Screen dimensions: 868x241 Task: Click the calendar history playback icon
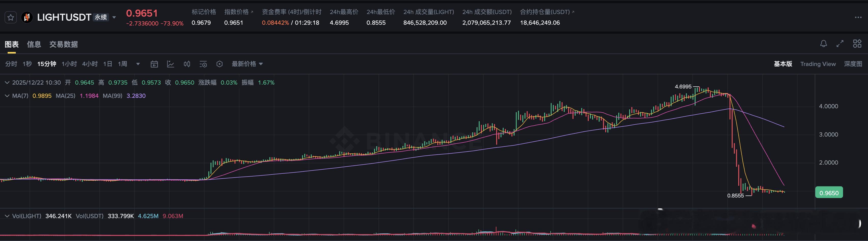point(154,64)
